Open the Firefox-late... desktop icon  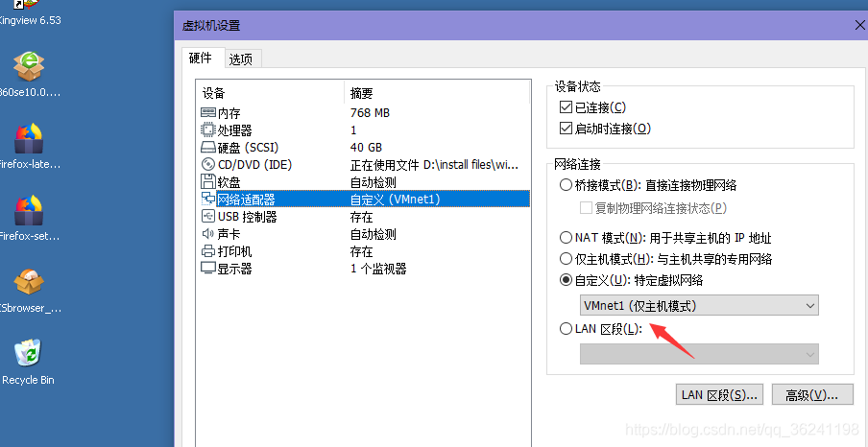pyautogui.click(x=28, y=138)
